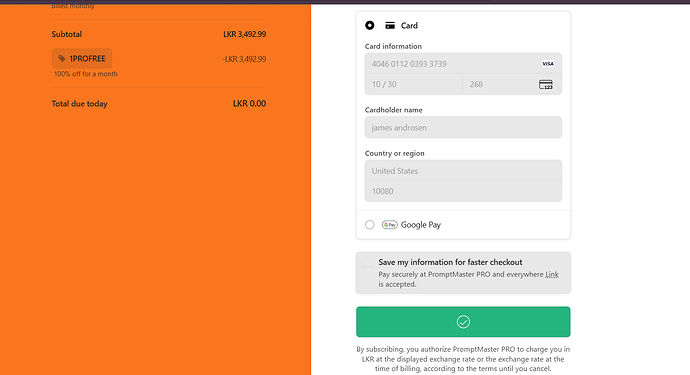The height and width of the screenshot is (375, 690).
Task: Click the CVC card hint icon
Action: [x=546, y=85]
